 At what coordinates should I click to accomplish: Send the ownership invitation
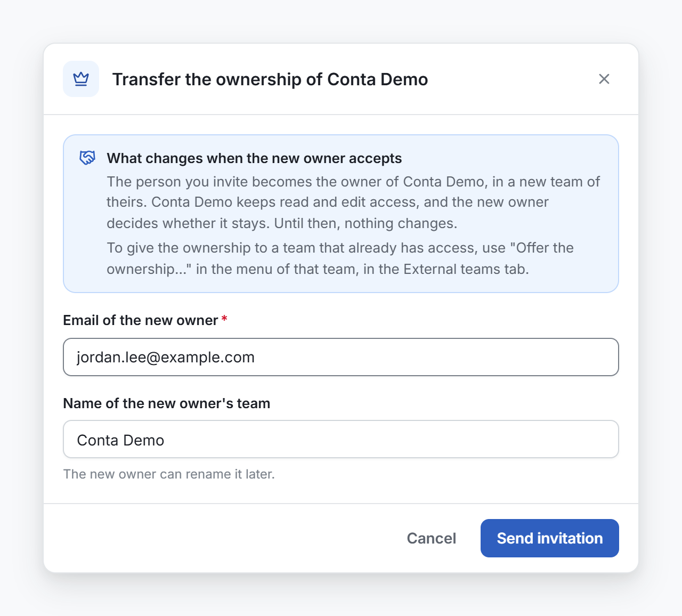(549, 538)
